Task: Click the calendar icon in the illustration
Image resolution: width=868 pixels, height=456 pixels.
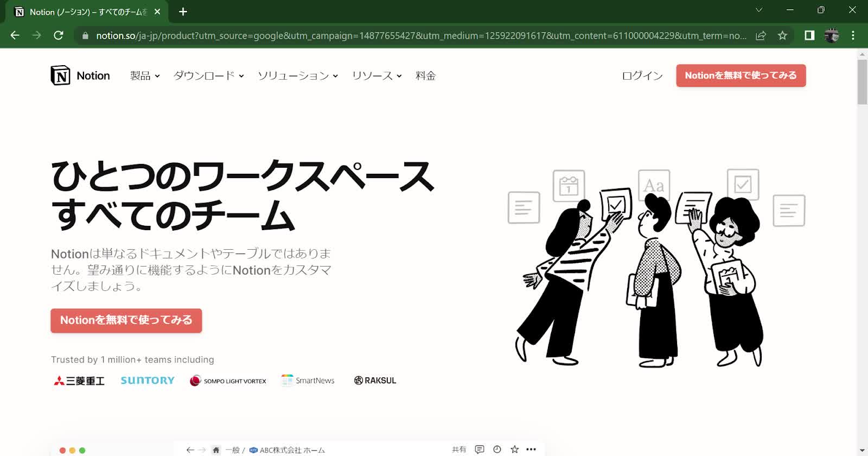Action: [569, 186]
